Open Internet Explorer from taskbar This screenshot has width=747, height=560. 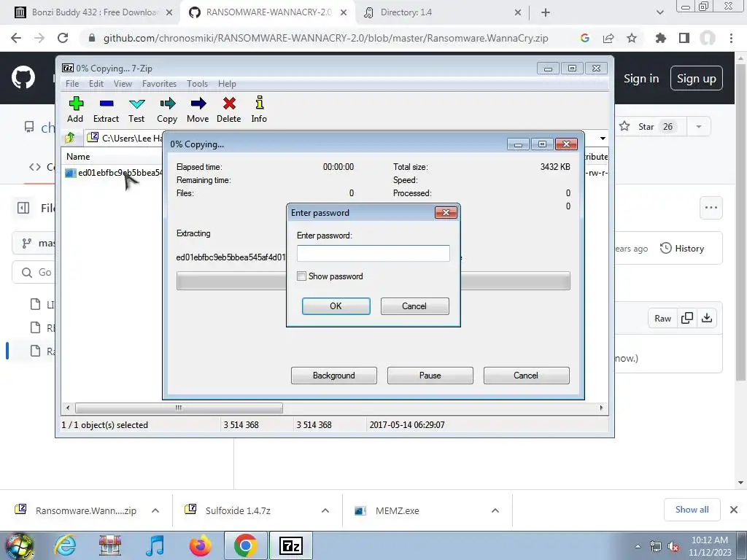click(x=65, y=545)
